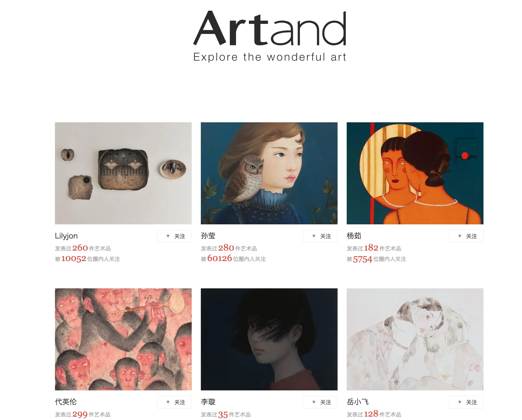Click the 关注 button next to 孙莹
Screen dimensions: 522x420
pyautogui.click(x=320, y=236)
